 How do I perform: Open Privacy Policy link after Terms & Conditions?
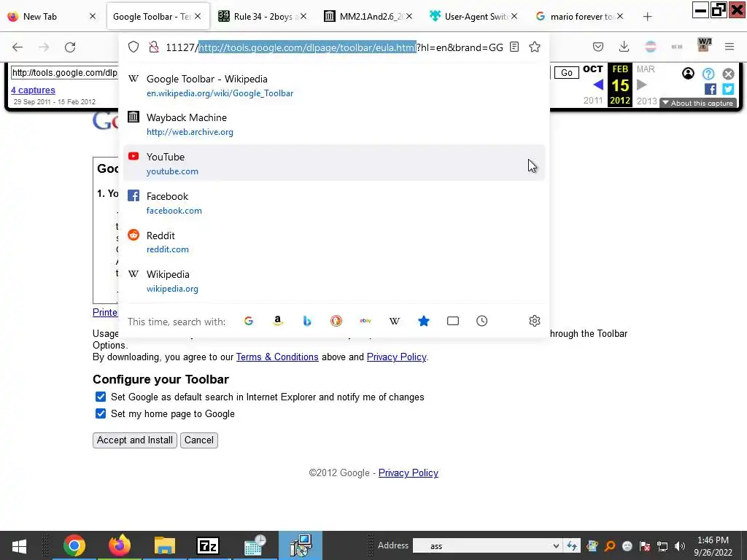(396, 357)
